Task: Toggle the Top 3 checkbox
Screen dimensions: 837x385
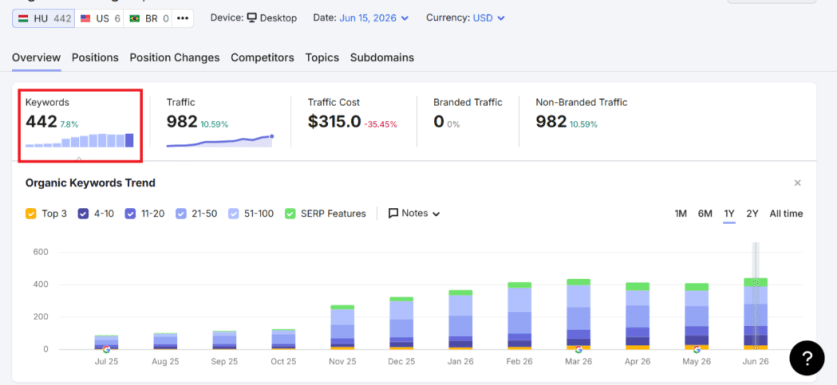Action: [31, 214]
